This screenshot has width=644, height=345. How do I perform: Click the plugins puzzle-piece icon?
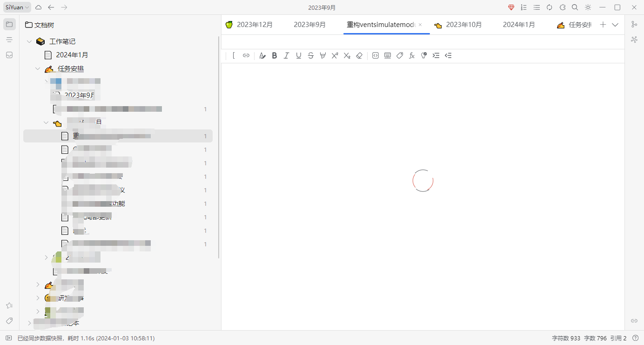pyautogui.click(x=563, y=7)
